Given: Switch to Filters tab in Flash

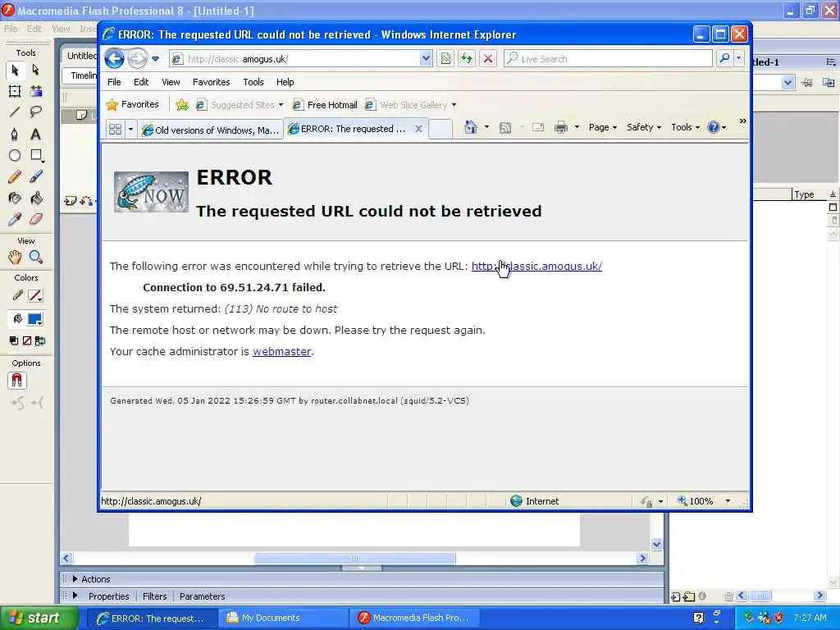Looking at the screenshot, I should pyautogui.click(x=154, y=596).
